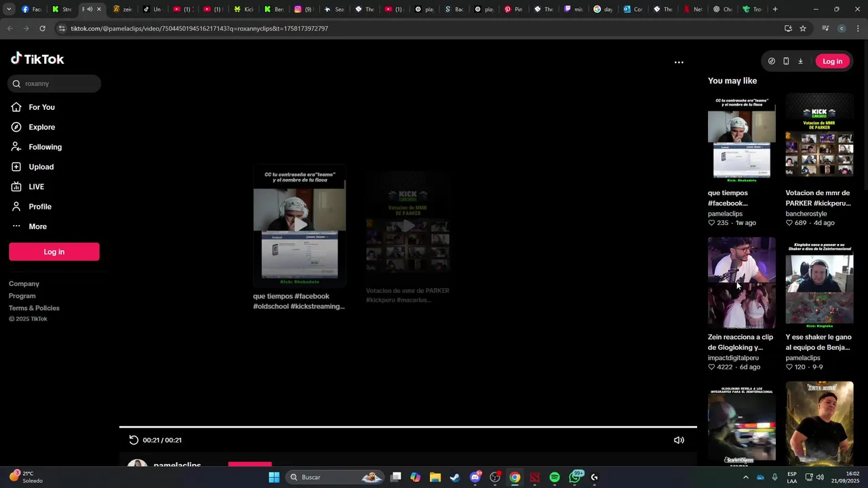Click impactdigitalperu author name
The width and height of the screenshot is (868, 488).
(x=733, y=358)
